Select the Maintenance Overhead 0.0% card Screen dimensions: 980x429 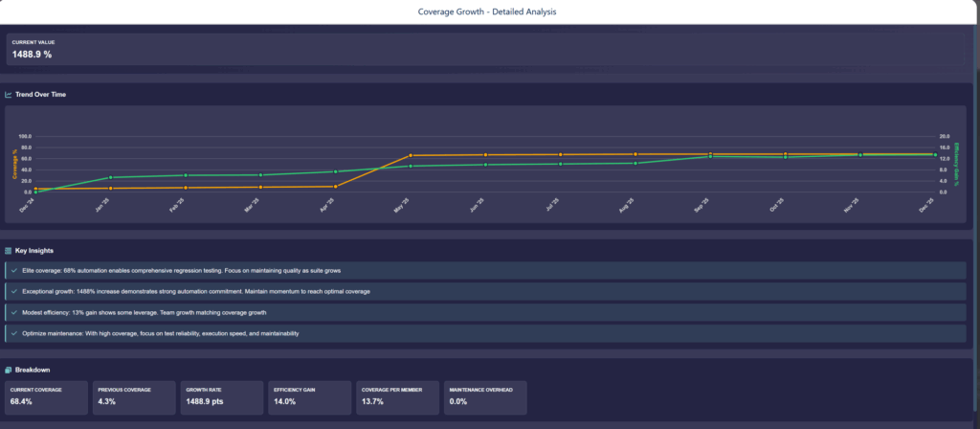click(484, 397)
